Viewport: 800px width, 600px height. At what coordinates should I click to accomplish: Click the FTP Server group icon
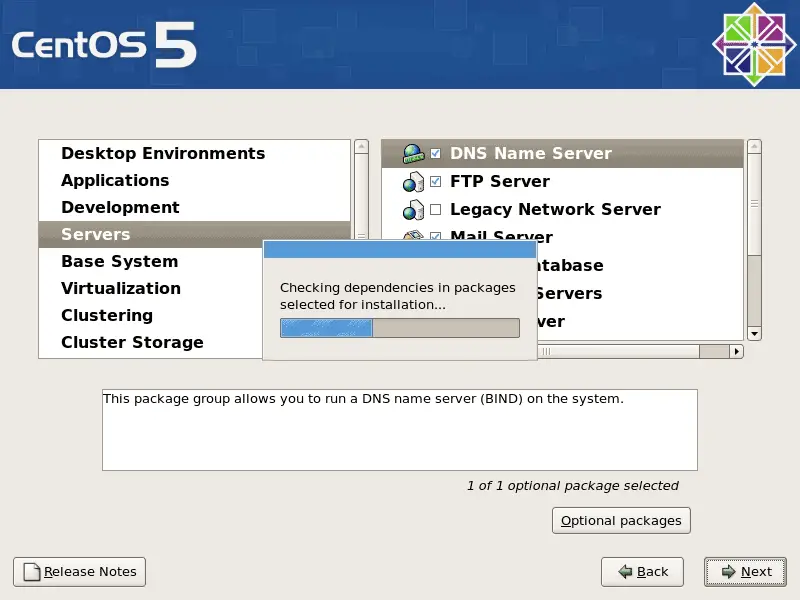coord(413,182)
